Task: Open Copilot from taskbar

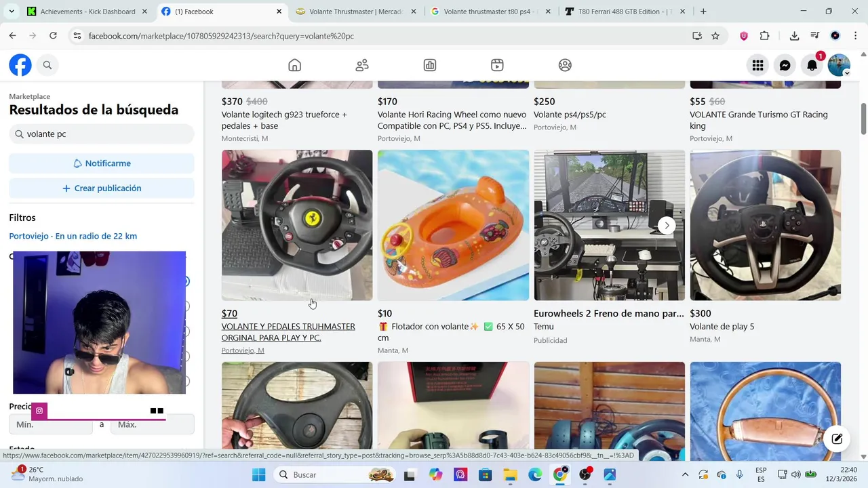Action: [435, 474]
